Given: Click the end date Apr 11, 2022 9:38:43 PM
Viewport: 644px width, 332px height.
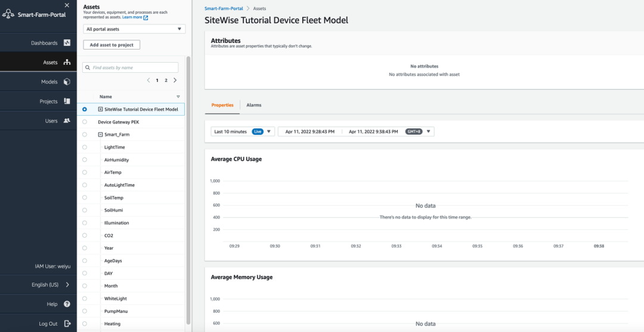Looking at the screenshot, I should tap(373, 131).
